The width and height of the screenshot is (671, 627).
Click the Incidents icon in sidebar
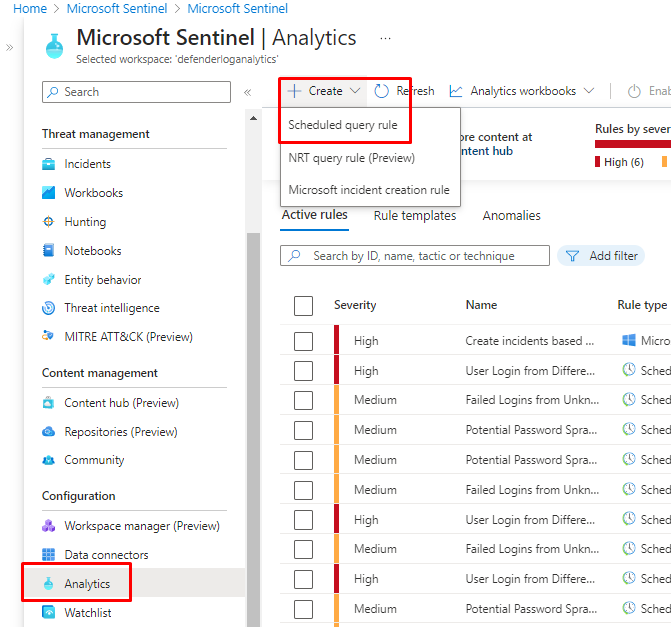coord(49,164)
